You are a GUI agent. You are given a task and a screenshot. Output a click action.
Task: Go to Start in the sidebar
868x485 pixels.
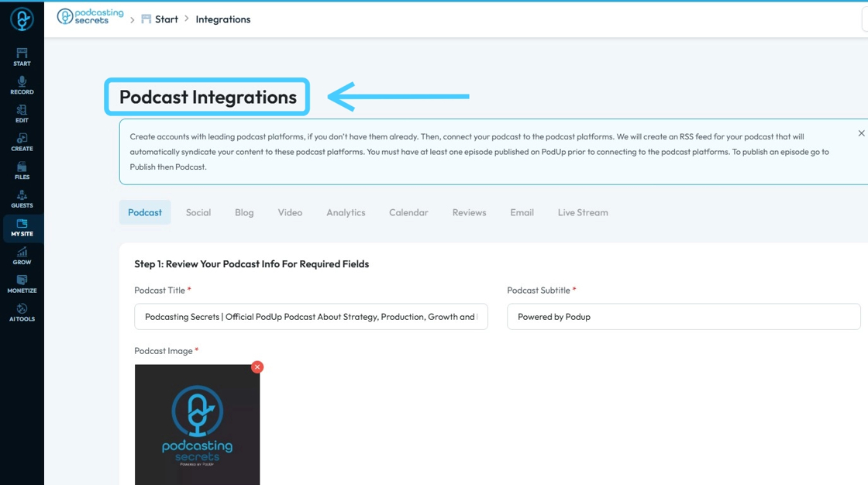pos(22,57)
